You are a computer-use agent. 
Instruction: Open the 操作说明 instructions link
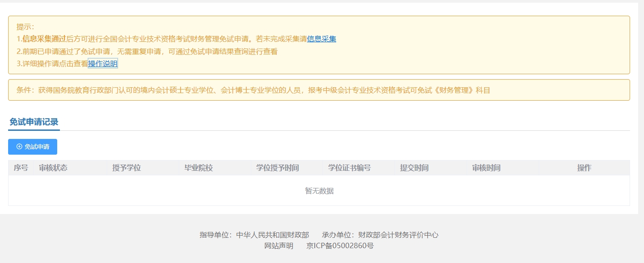[x=103, y=64]
